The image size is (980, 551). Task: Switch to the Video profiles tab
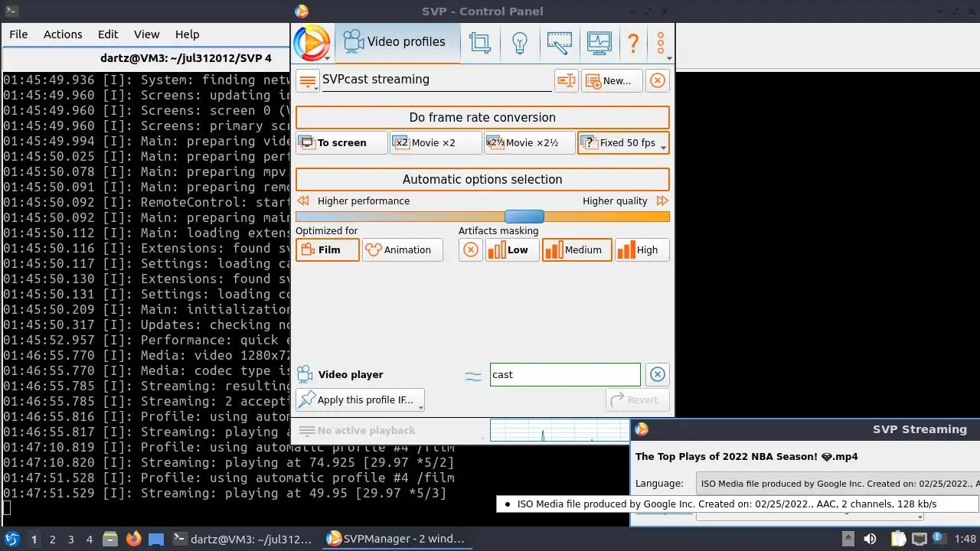(397, 42)
